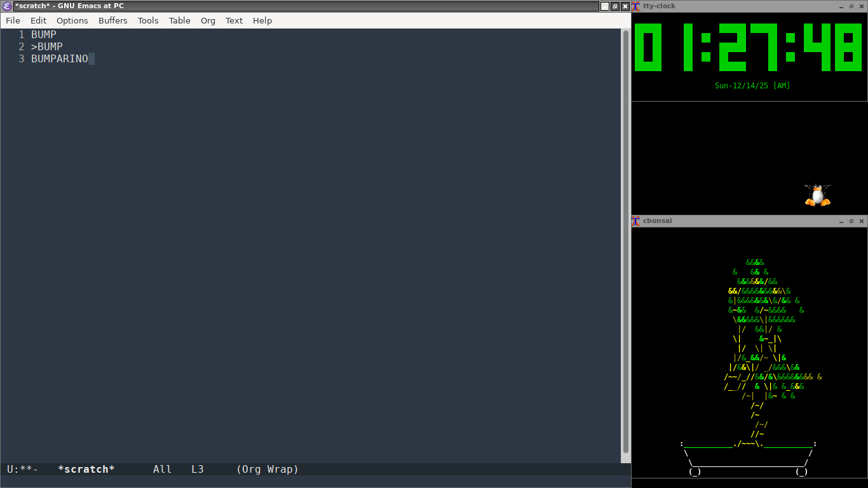The width and height of the screenshot is (868, 488).
Task: Click the green clock digits 01:27:48
Action: pyautogui.click(x=748, y=48)
